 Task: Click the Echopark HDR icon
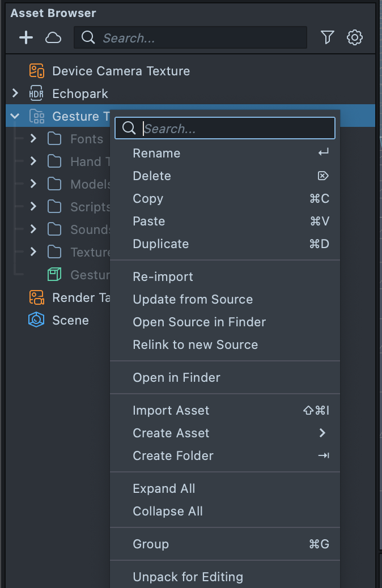[x=36, y=93]
